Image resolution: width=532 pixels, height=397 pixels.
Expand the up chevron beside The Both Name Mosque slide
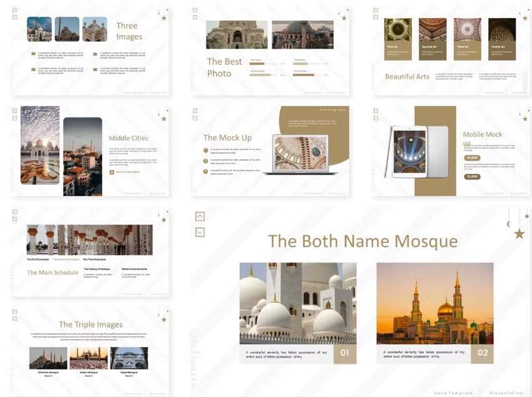199,216
